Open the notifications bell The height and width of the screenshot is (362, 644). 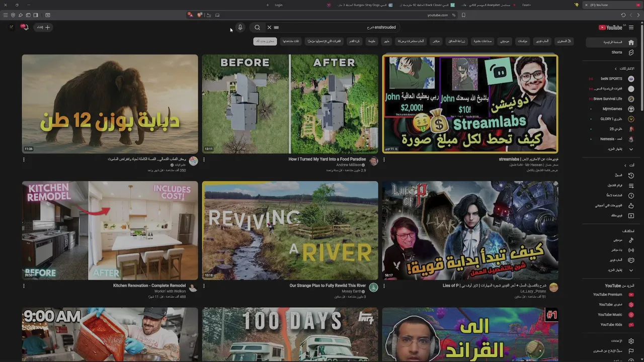click(25, 27)
